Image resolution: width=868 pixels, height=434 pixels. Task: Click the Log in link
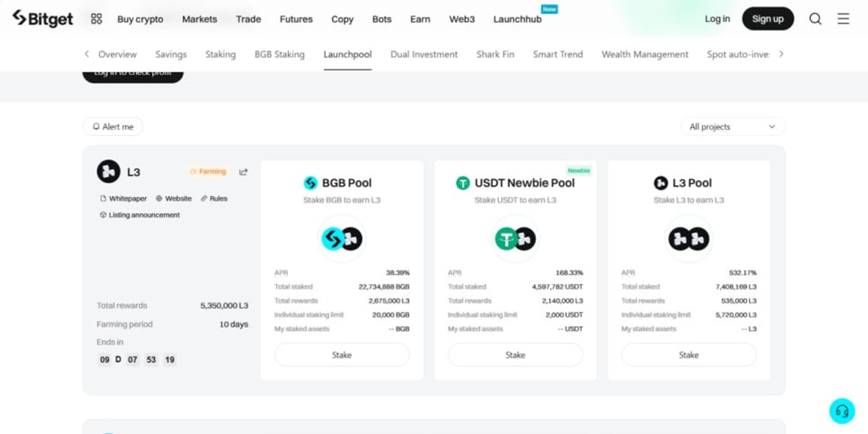717,19
